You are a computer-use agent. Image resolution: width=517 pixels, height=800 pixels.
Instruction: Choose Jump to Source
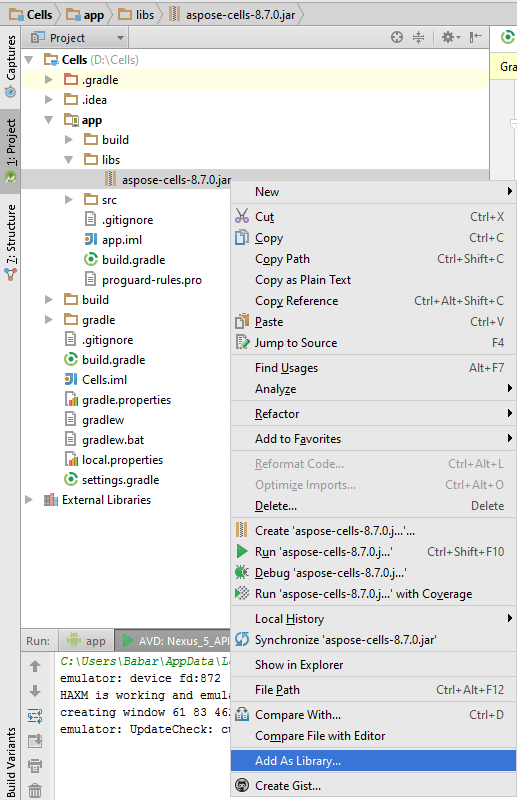(373, 342)
